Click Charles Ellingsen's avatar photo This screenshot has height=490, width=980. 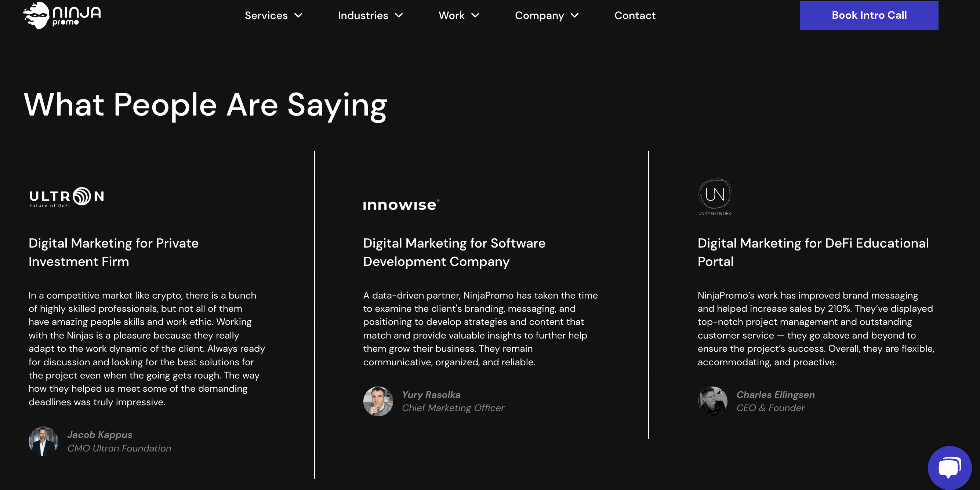tap(712, 401)
